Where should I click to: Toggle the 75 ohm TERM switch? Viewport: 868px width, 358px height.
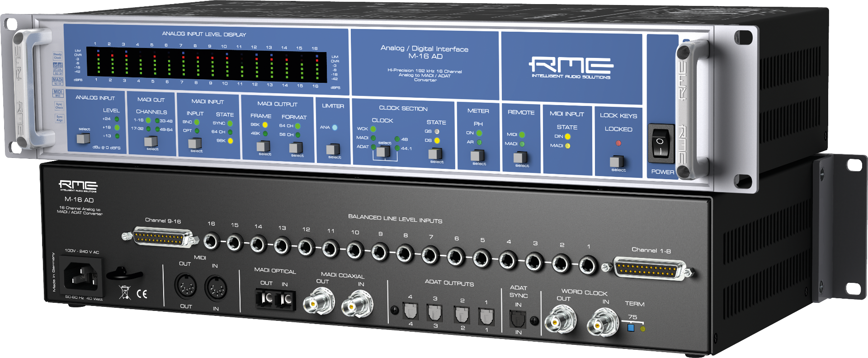(x=631, y=327)
